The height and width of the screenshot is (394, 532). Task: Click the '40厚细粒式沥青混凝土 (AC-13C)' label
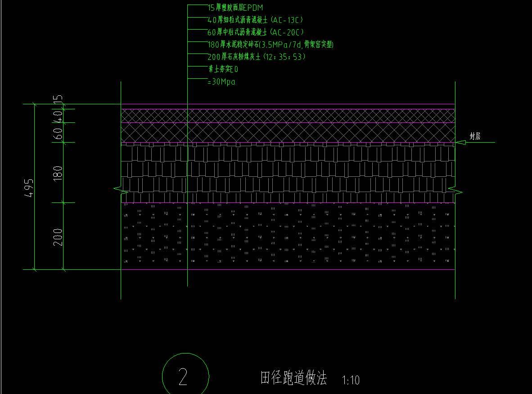(255, 20)
